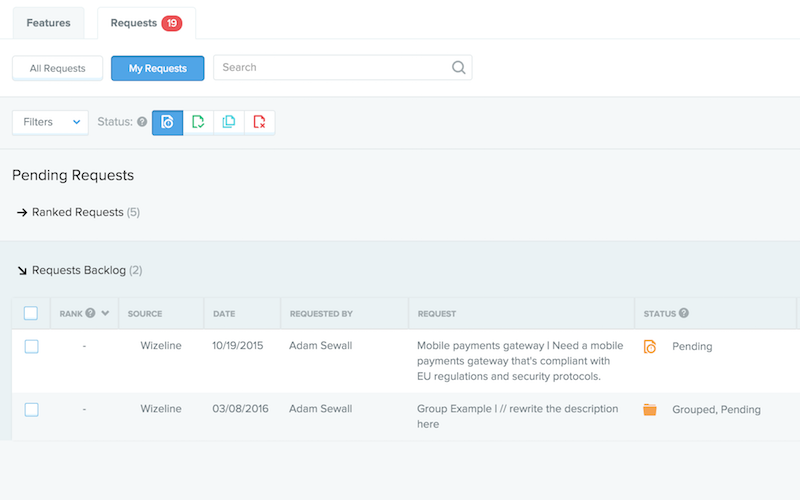Click Adam Sewall in the 10/19/2015 row

coord(320,345)
